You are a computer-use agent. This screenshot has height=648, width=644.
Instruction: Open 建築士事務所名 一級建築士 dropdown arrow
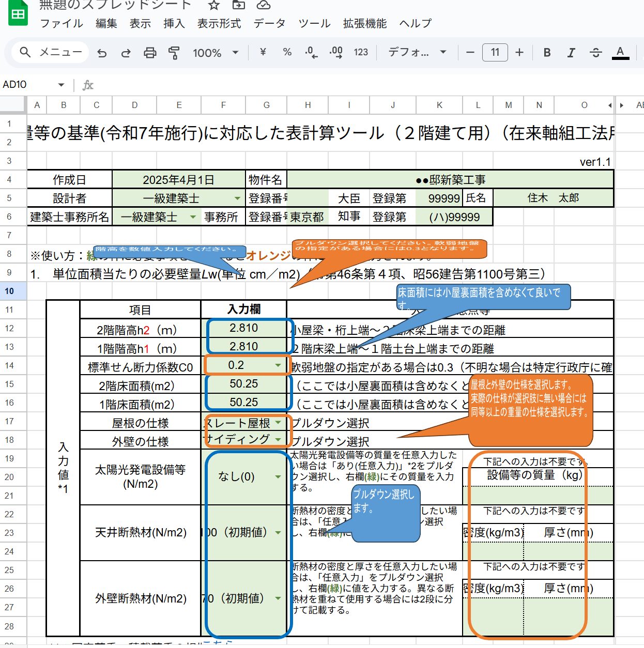coord(193,217)
